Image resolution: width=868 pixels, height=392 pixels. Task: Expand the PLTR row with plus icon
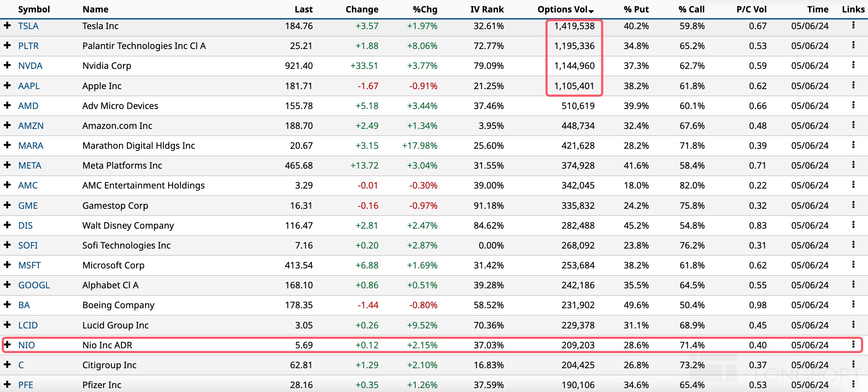tap(7, 45)
